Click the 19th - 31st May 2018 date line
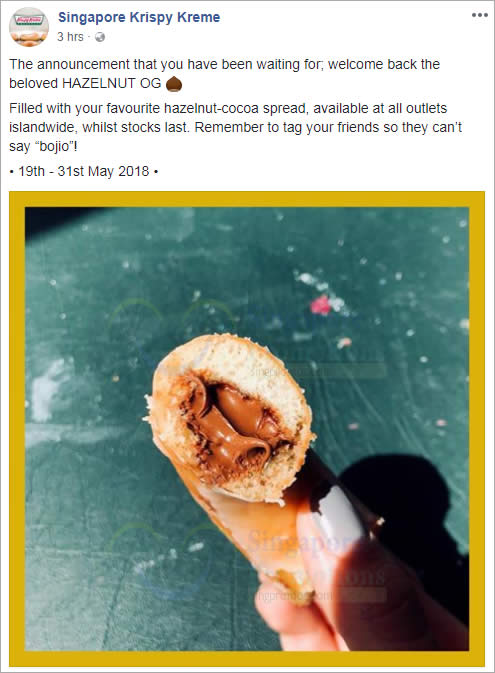This screenshot has height=673, width=495. [x=84, y=171]
